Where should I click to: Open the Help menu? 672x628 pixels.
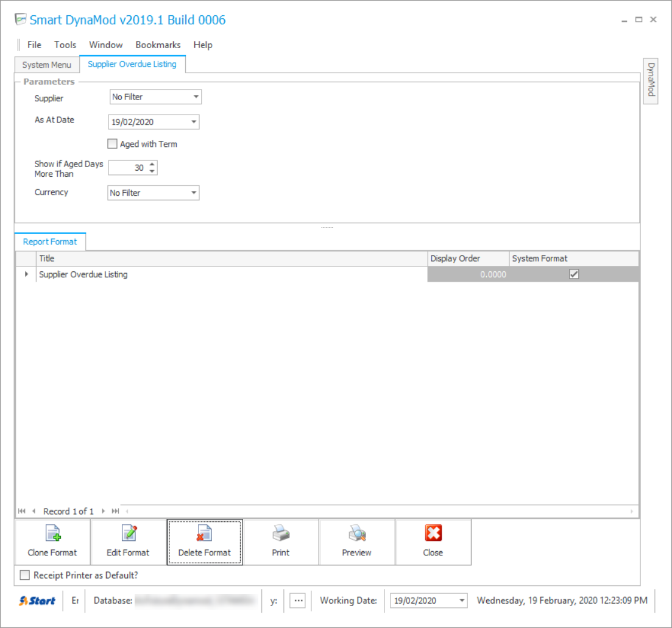click(203, 45)
